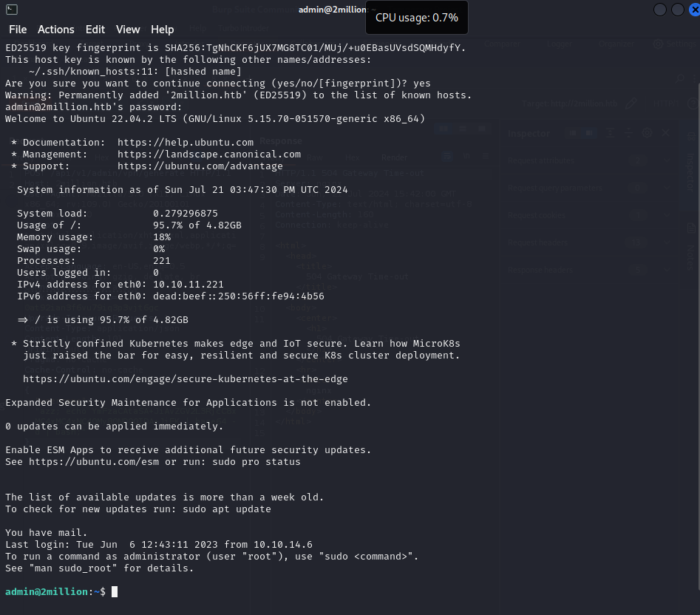The width and height of the screenshot is (700, 615).
Task: Click the "You have mail." line
Action: pyautogui.click(x=47, y=532)
